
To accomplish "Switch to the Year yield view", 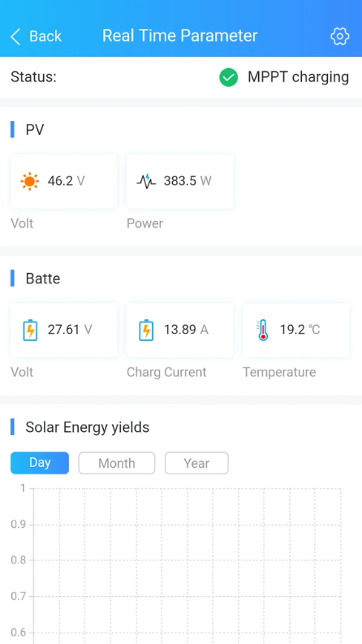I will tap(196, 463).
